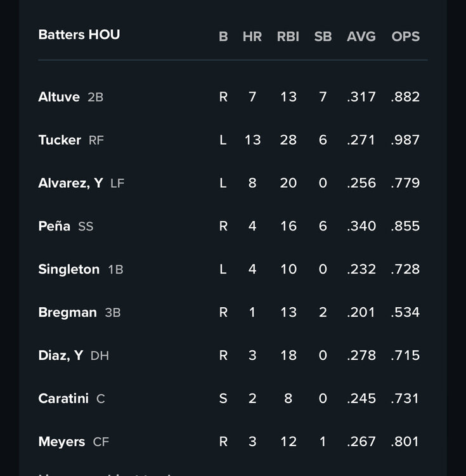
Task: Open Diaz, Y player details
Action: tap(60, 356)
